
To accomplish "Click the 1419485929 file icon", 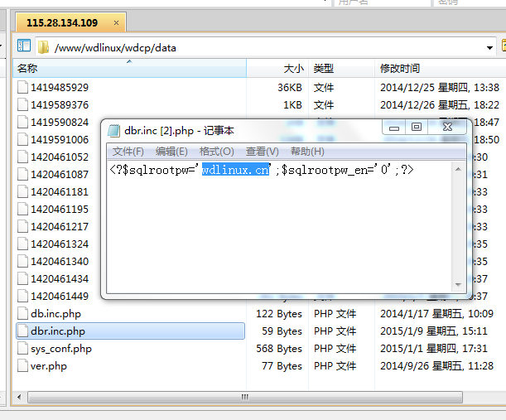I will [23, 87].
